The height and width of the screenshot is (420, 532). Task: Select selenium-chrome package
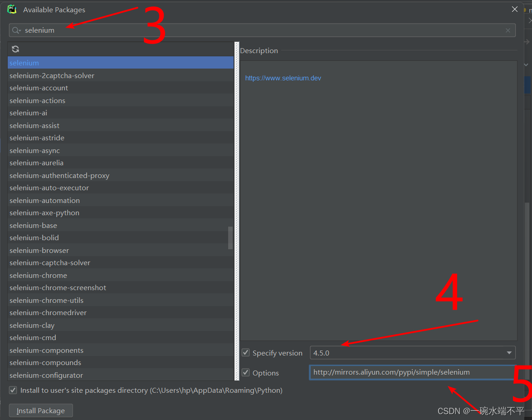[121, 275]
